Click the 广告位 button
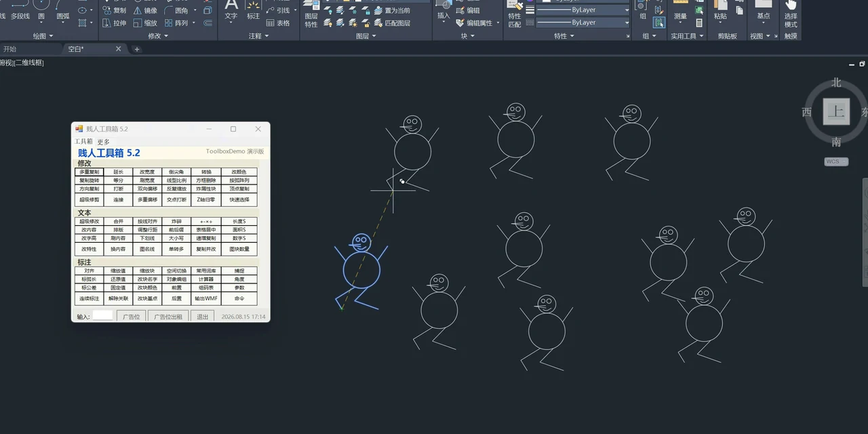The height and width of the screenshot is (434, 868). (132, 317)
